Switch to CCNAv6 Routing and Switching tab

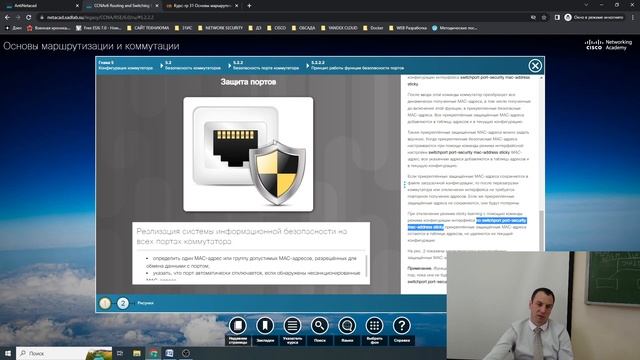pos(121,6)
